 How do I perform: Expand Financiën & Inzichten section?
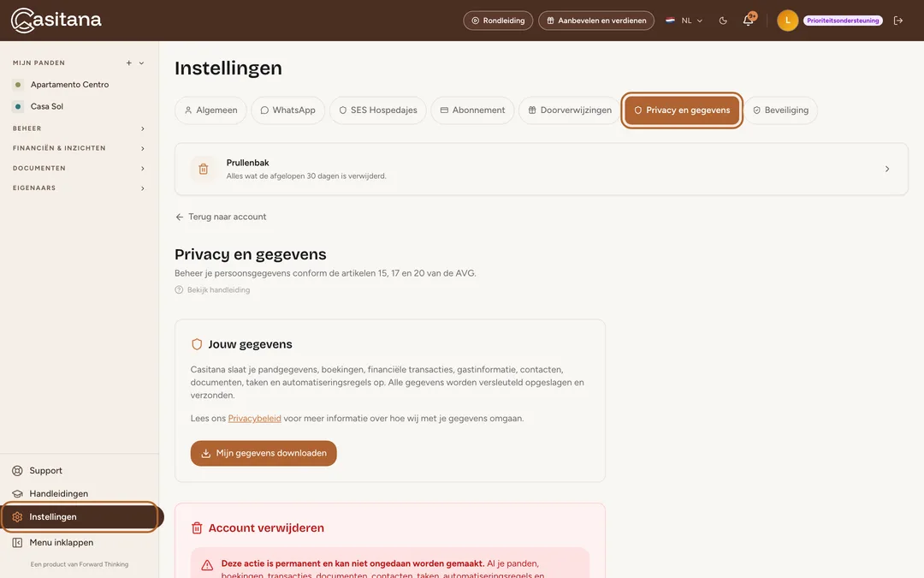[79, 149]
